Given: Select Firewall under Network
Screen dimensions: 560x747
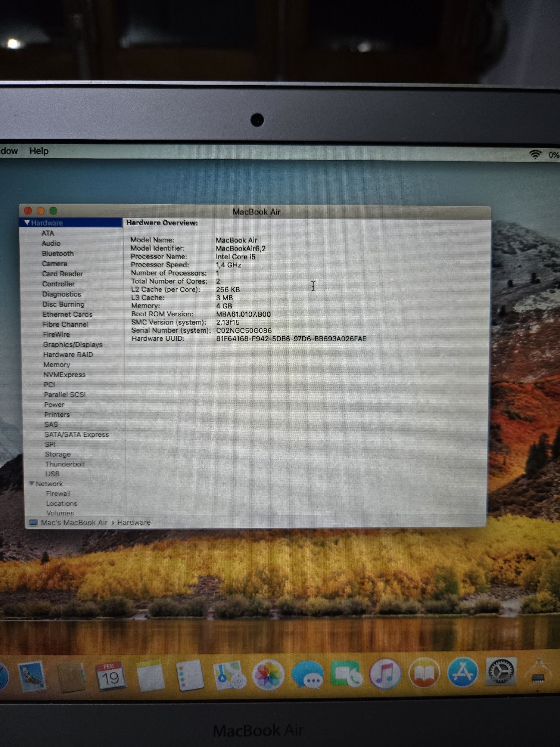Looking at the screenshot, I should [x=58, y=493].
